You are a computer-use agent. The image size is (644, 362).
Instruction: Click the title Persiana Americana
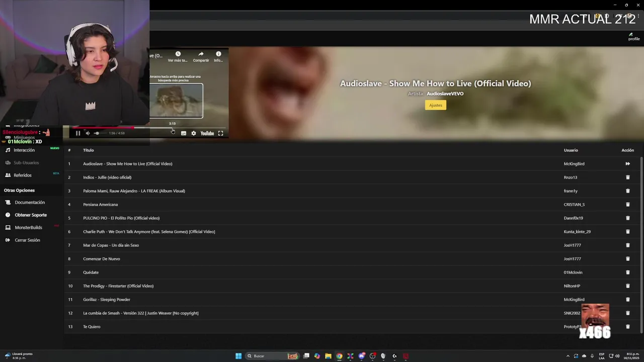pos(100,204)
